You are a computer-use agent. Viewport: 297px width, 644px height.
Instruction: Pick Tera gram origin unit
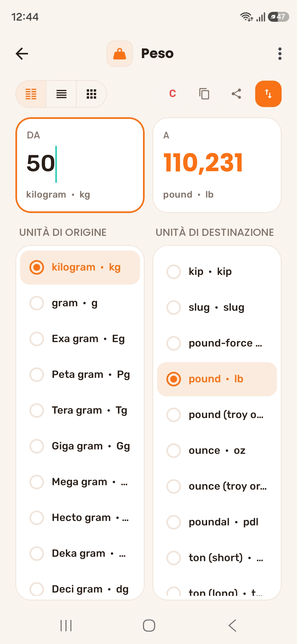click(x=80, y=410)
